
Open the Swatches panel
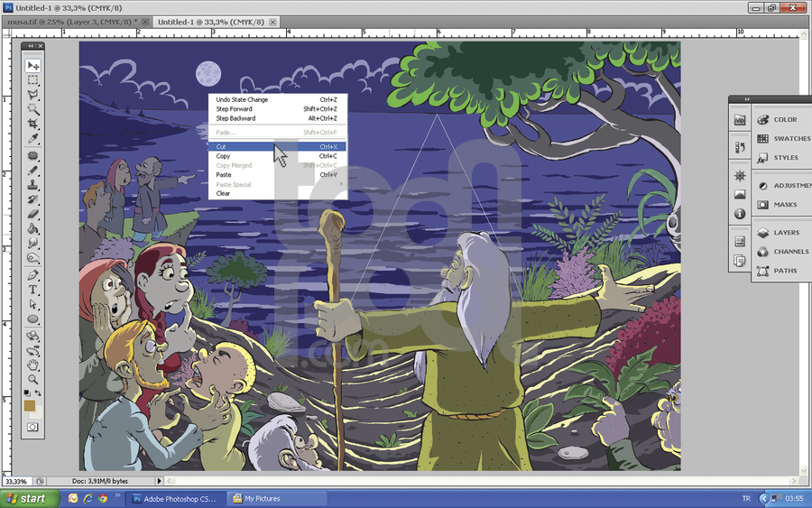[x=782, y=139]
